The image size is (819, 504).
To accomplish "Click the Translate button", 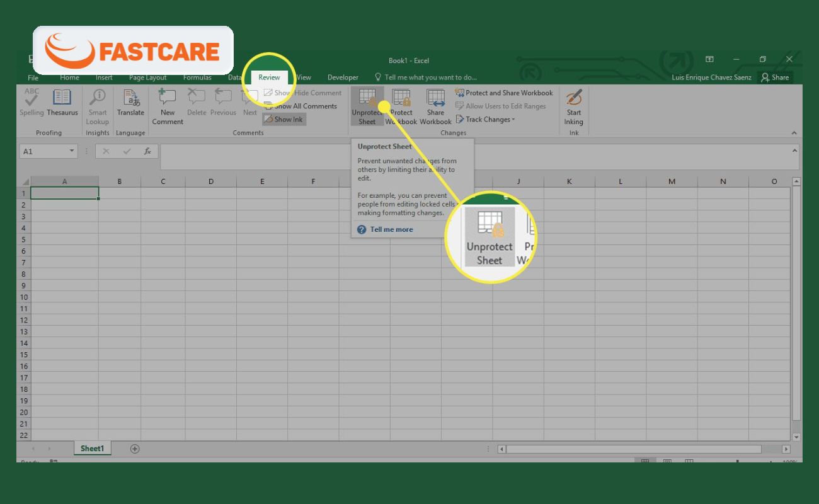I will [130, 103].
